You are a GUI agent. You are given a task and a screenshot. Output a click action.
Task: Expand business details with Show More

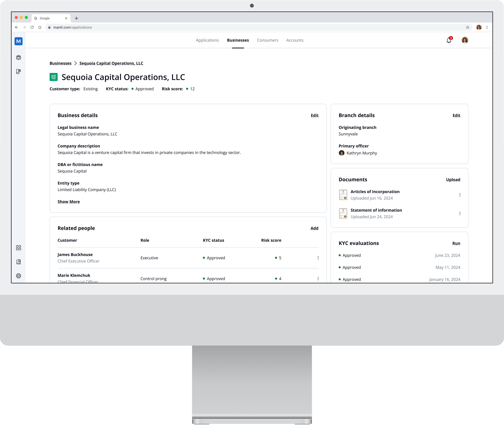point(69,202)
